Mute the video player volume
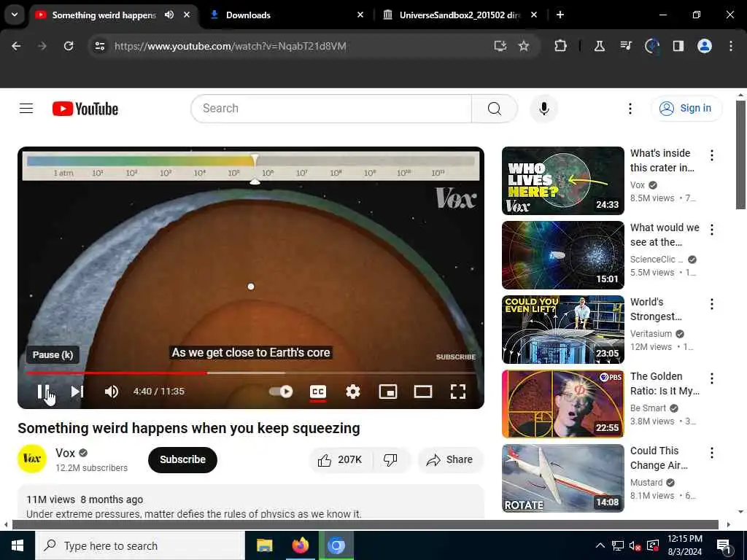 click(112, 392)
